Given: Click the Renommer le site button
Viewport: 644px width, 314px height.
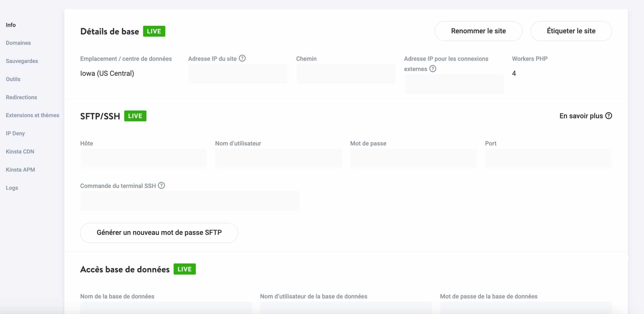Looking at the screenshot, I should click(x=478, y=31).
